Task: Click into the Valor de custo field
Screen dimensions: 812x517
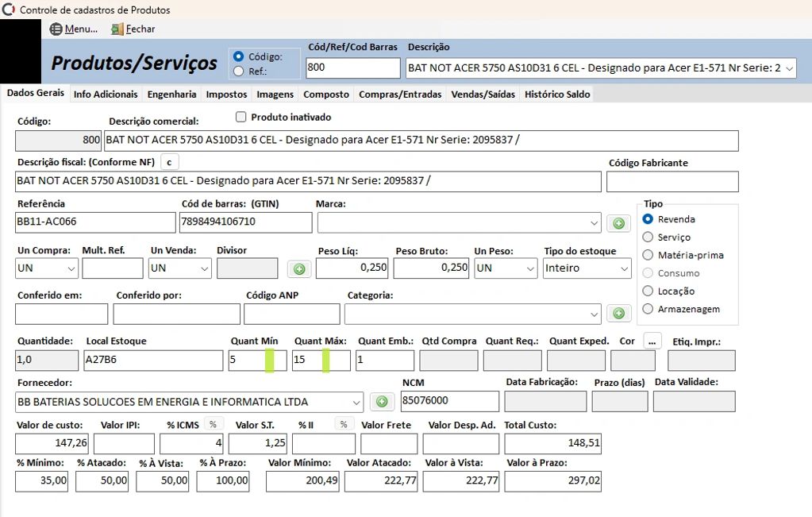Action: tap(52, 442)
